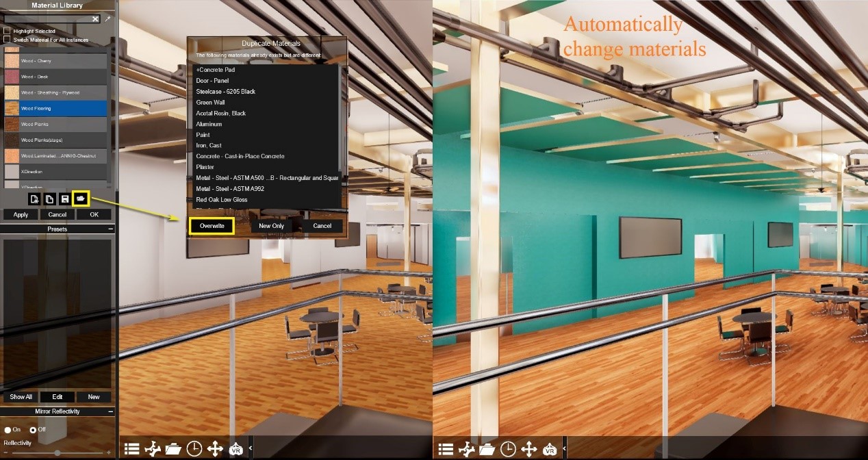
Task: Click the Wood Planks texture swatch
Action: pyautogui.click(x=12, y=125)
